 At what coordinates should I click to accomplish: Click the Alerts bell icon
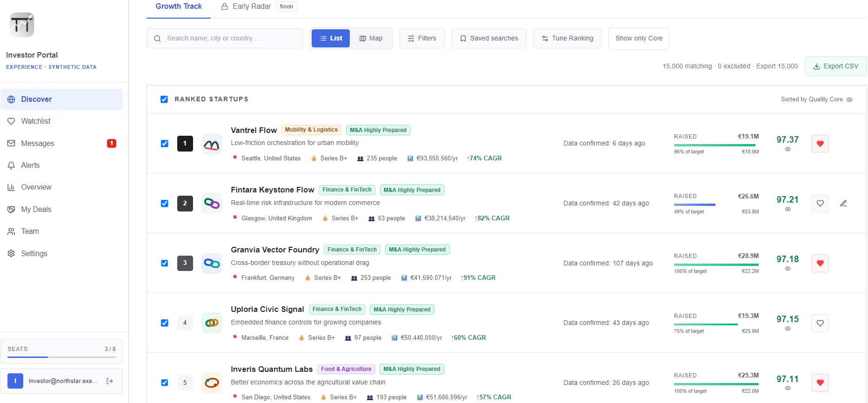pos(11,165)
